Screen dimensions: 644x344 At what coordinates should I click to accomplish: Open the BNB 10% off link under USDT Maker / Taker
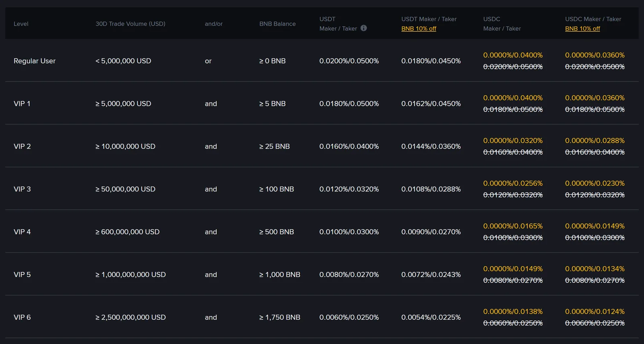click(419, 29)
